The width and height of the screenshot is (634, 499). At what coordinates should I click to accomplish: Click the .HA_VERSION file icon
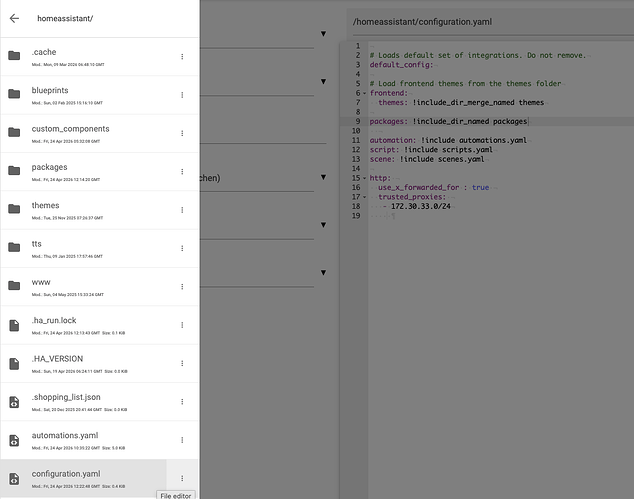14,364
